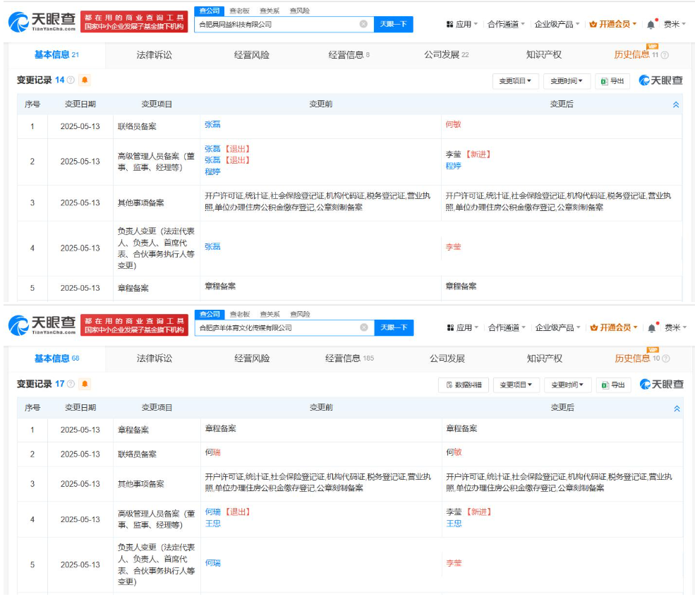Click the double-chevron icon in 变更记录 14 table header

pos(676,104)
